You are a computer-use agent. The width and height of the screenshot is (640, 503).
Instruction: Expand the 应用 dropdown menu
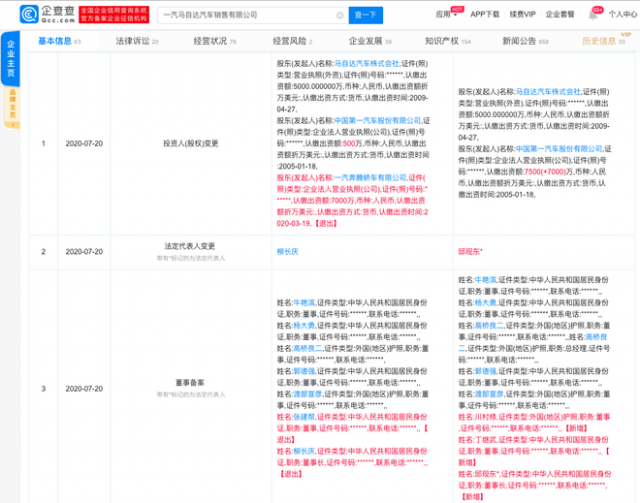[446, 14]
